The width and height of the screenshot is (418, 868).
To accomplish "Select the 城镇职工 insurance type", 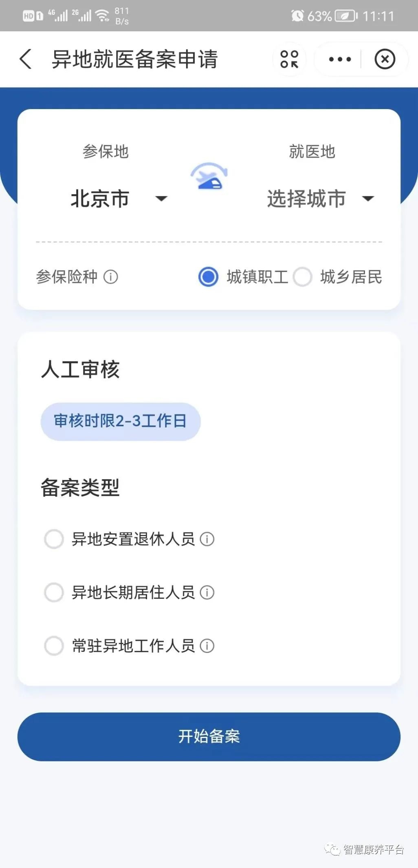I will (209, 277).
